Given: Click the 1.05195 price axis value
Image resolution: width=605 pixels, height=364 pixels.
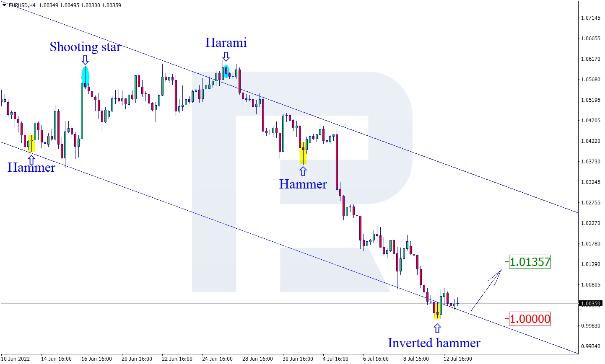Looking at the screenshot, I should coord(590,100).
